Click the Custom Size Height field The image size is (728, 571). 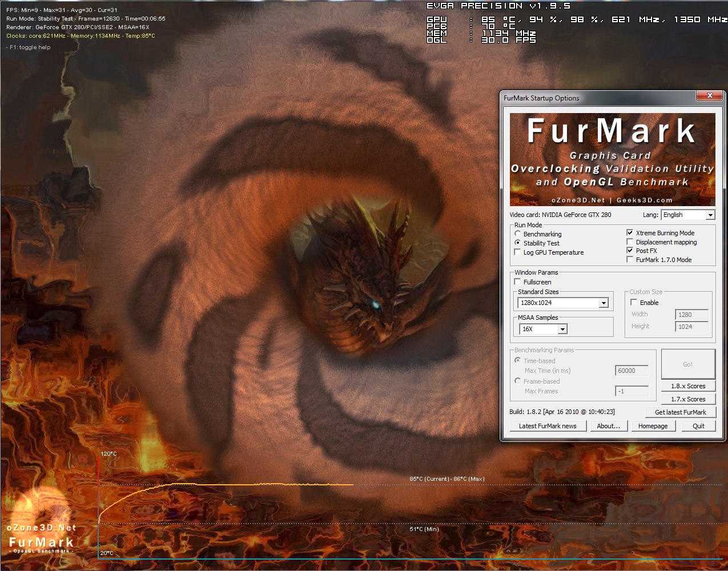tap(691, 327)
